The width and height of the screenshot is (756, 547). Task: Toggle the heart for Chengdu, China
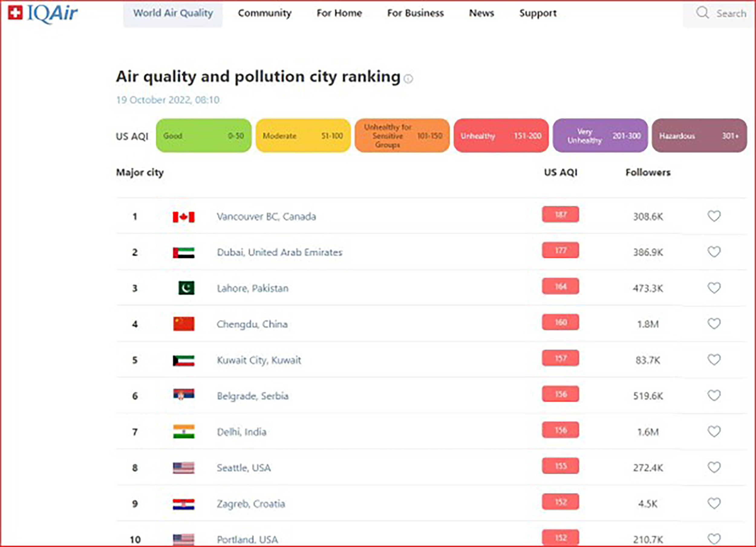coord(714,323)
